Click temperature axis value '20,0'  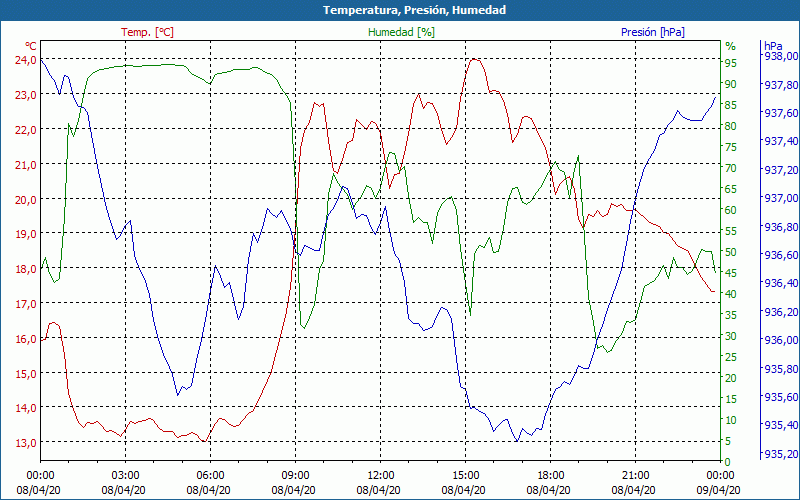tap(26, 199)
